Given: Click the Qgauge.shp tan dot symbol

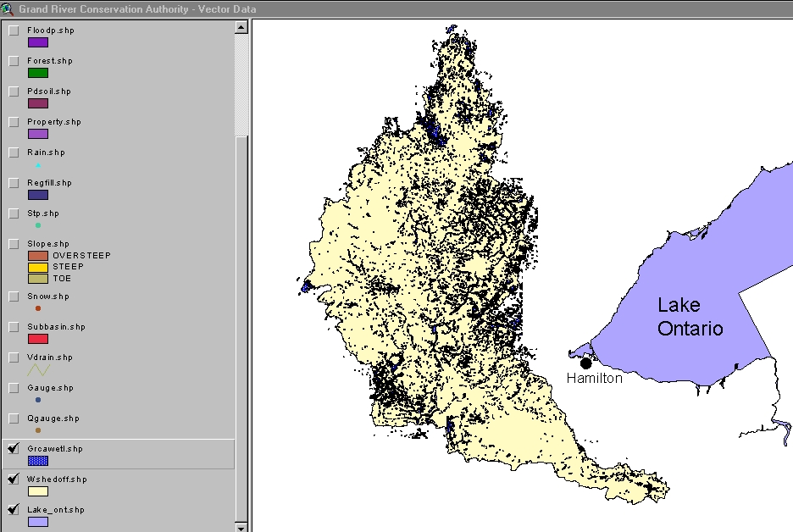Looking at the screenshot, I should (38, 430).
